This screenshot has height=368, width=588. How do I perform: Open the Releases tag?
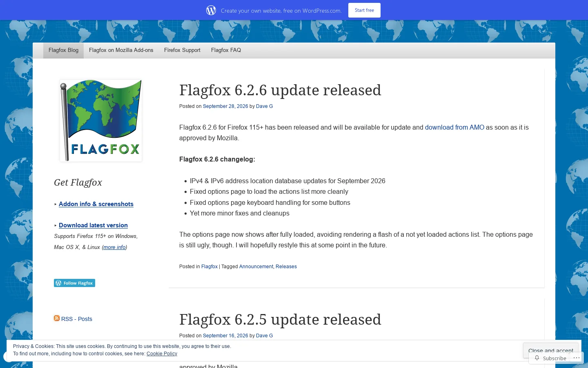(286, 267)
